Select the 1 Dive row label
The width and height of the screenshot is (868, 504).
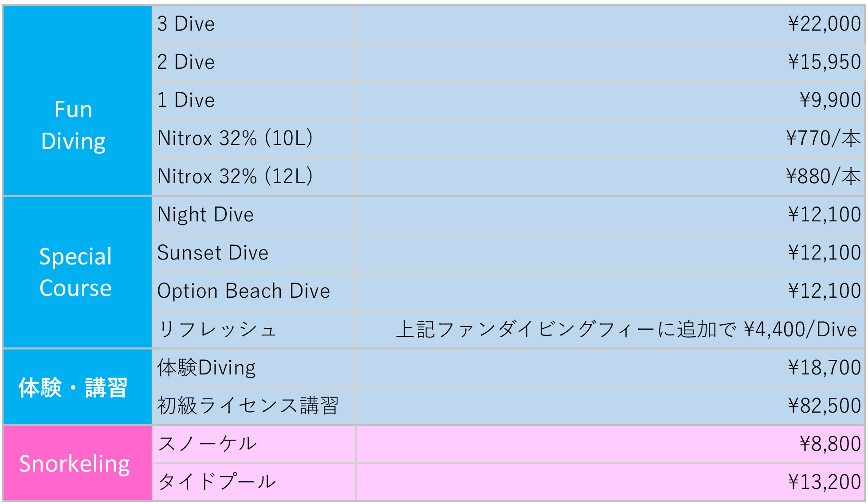[x=186, y=100]
